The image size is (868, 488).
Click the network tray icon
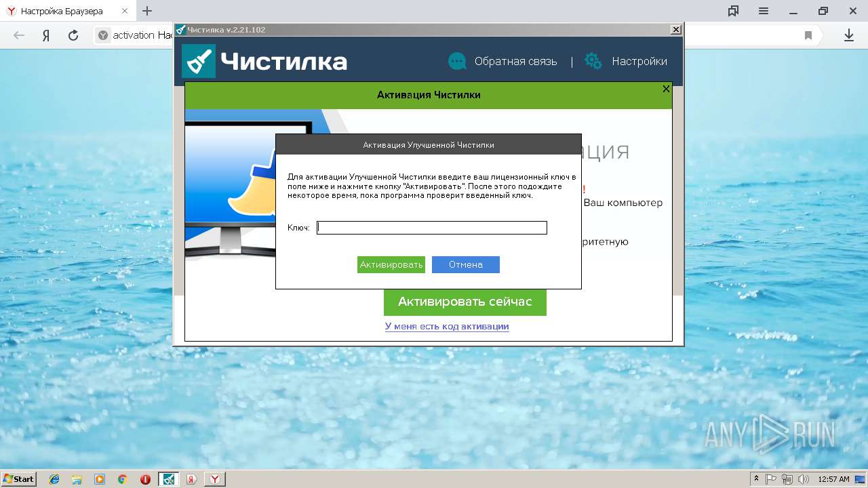(787, 479)
